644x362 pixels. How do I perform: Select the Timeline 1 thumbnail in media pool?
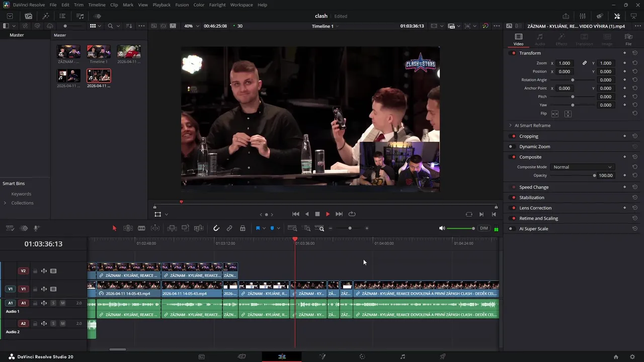(x=99, y=51)
